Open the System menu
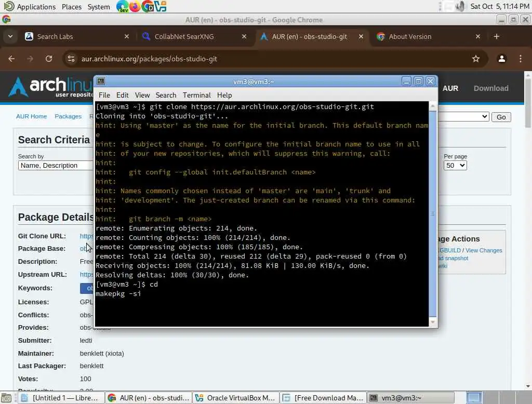Viewport: 532px width, 404px height. pos(98,6)
